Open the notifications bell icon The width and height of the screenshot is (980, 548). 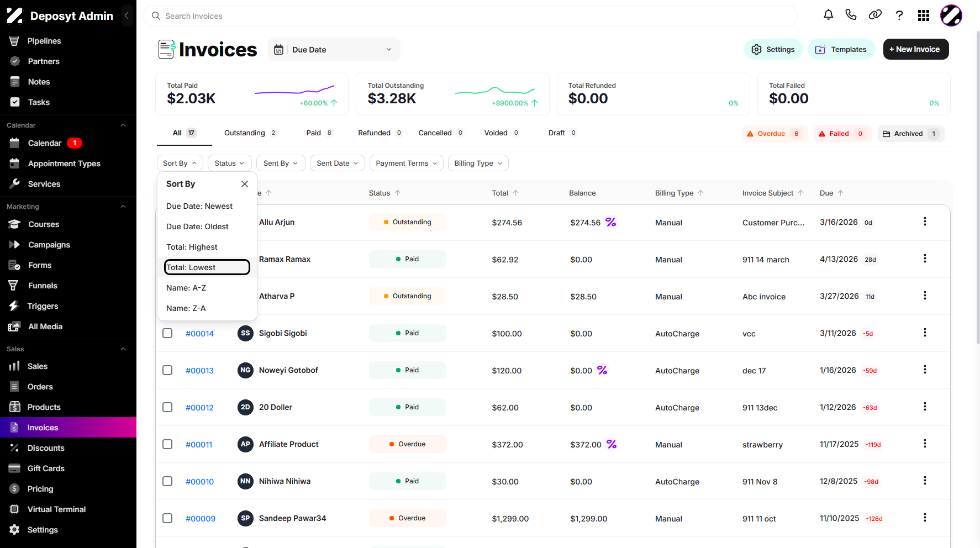pyautogui.click(x=828, y=15)
